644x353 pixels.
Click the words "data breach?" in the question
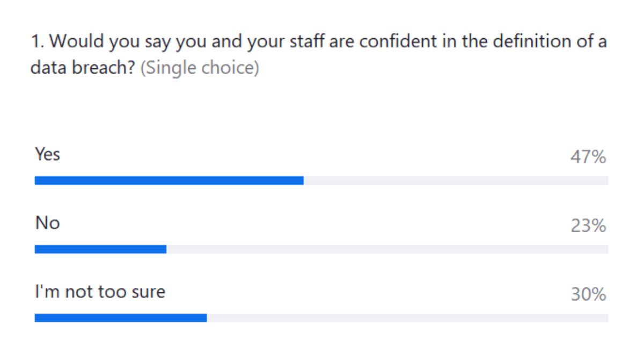[x=83, y=69]
